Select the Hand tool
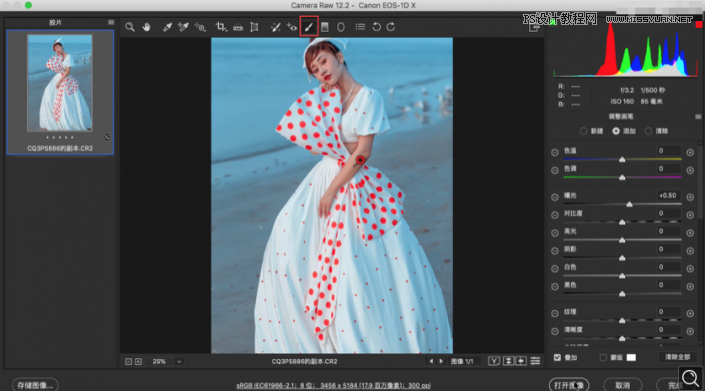This screenshot has width=705, height=391. coord(146,27)
